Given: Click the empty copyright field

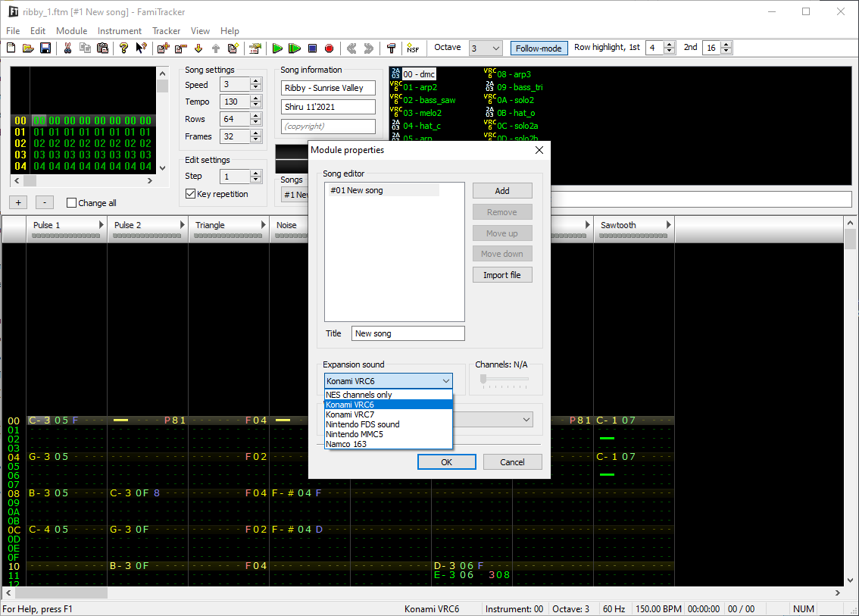Looking at the screenshot, I should click(x=328, y=126).
